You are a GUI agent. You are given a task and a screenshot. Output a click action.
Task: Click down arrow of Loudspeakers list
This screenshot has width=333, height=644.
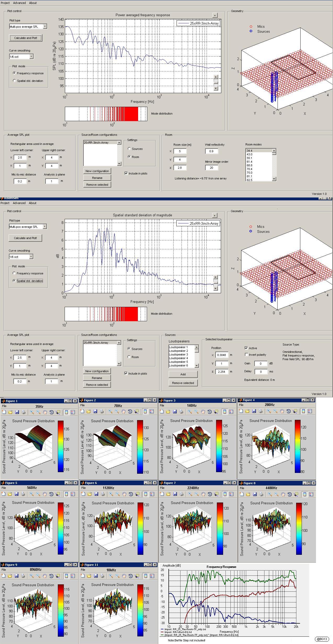(197, 366)
